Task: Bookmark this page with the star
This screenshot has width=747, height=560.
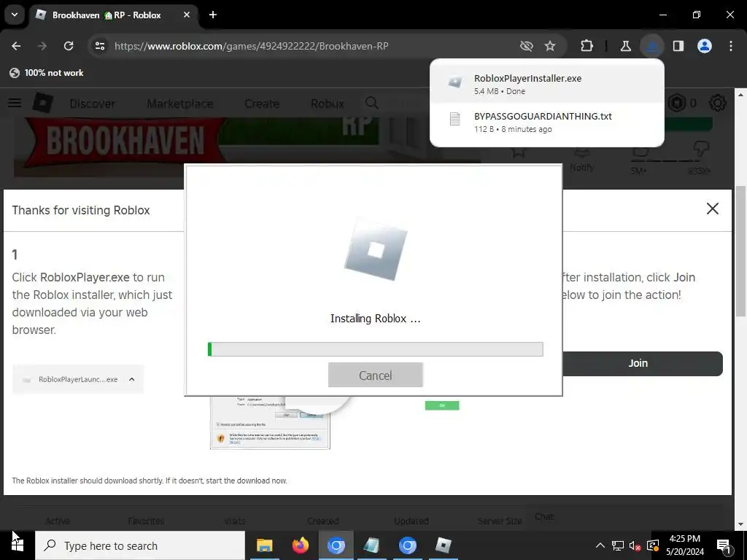Action: click(x=550, y=46)
